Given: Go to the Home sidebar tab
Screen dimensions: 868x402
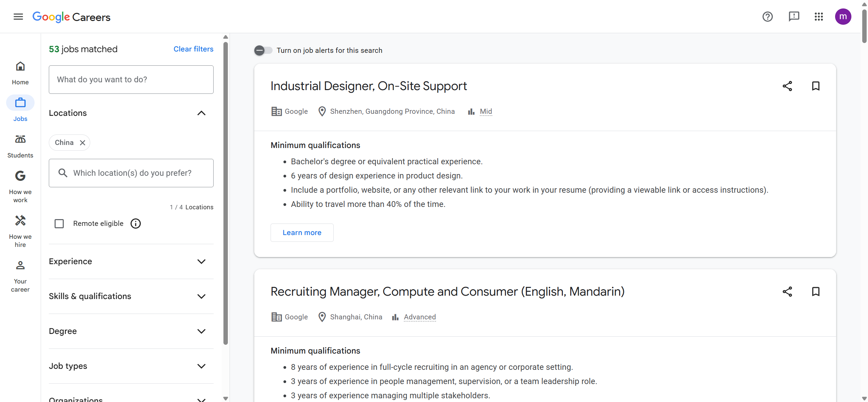Looking at the screenshot, I should (x=20, y=72).
